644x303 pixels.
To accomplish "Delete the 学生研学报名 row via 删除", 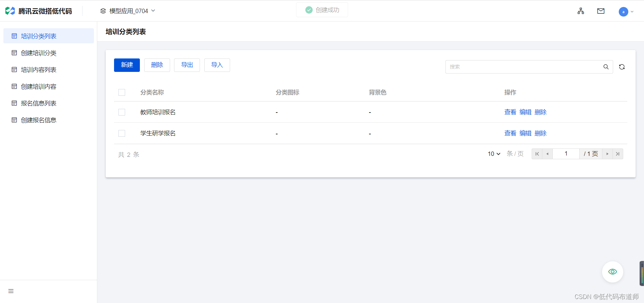I will (x=540, y=133).
